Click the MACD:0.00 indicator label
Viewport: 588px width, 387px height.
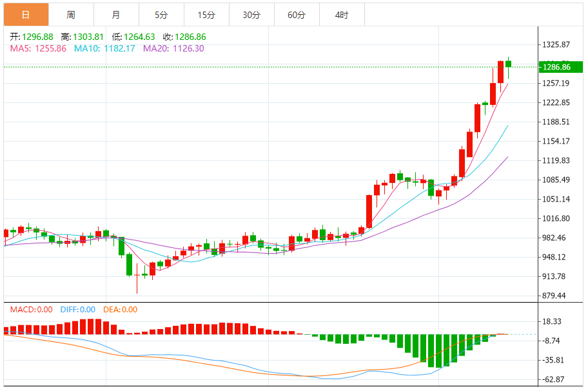31,310
